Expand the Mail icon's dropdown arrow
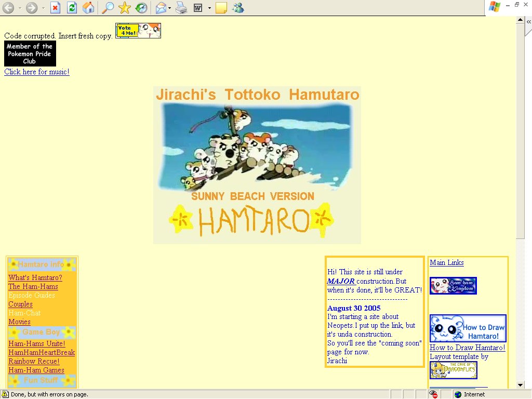This screenshot has height=399, width=532. point(170,8)
